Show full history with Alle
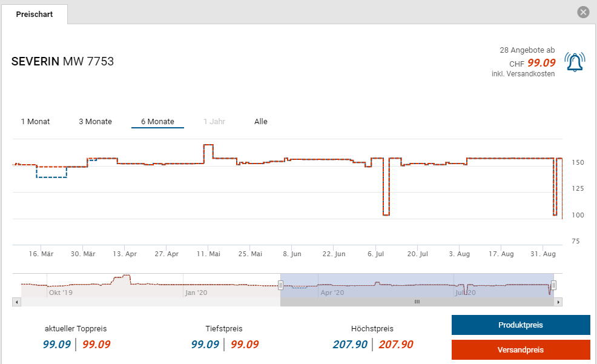The width and height of the screenshot is (597, 364). [261, 122]
